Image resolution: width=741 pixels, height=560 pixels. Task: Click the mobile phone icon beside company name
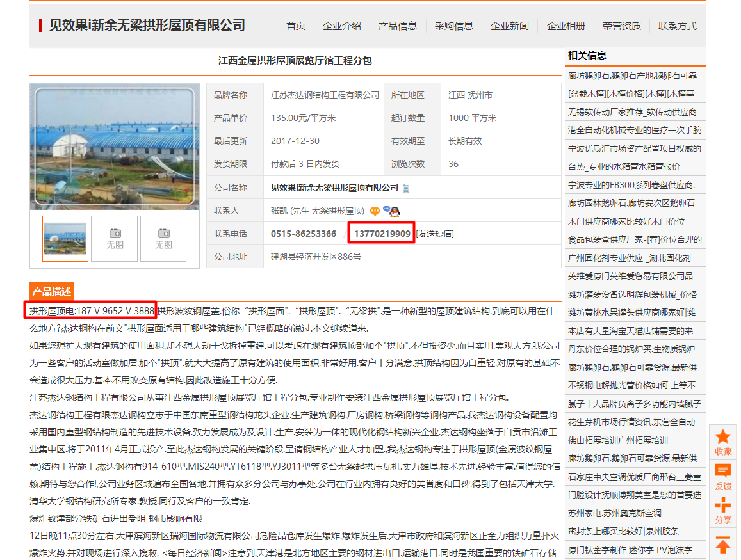[406, 188]
